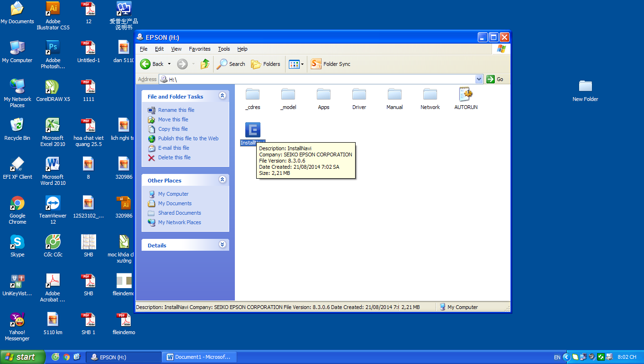This screenshot has width=644, height=364.
Task: Switch to Document1 Microsoft Word taskbar button
Action: (x=198, y=357)
